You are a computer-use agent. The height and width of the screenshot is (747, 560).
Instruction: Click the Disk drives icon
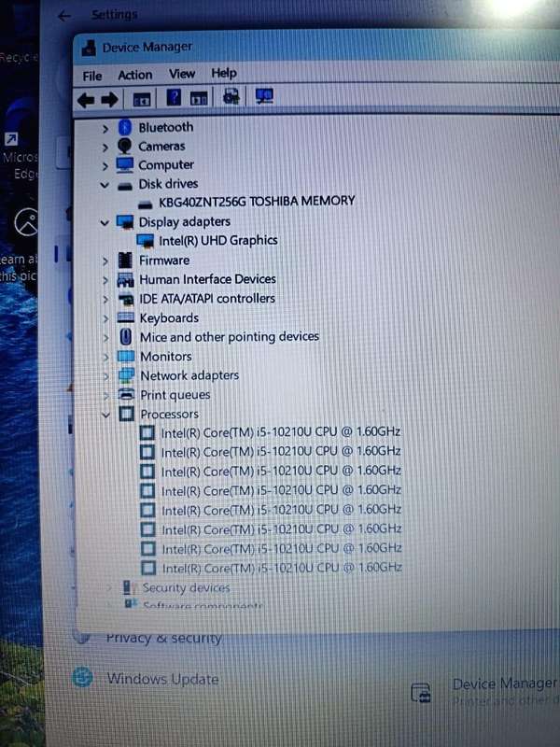pos(125,186)
